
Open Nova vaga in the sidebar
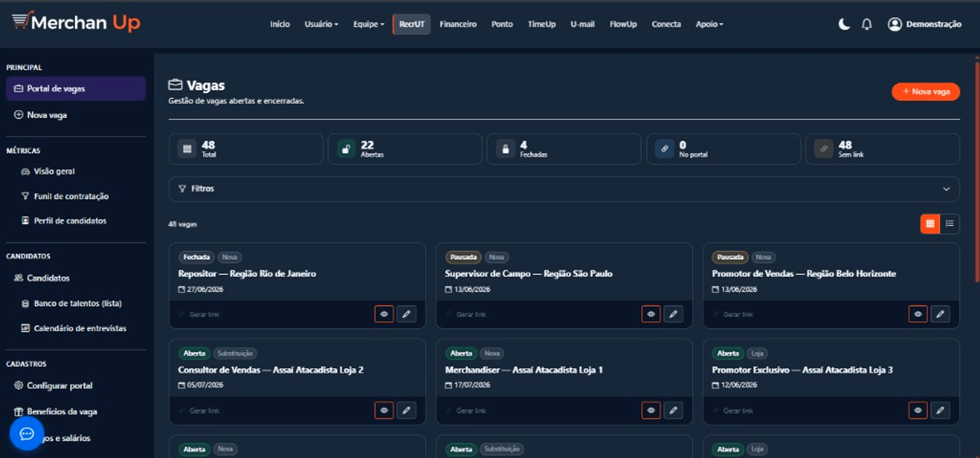76,115
